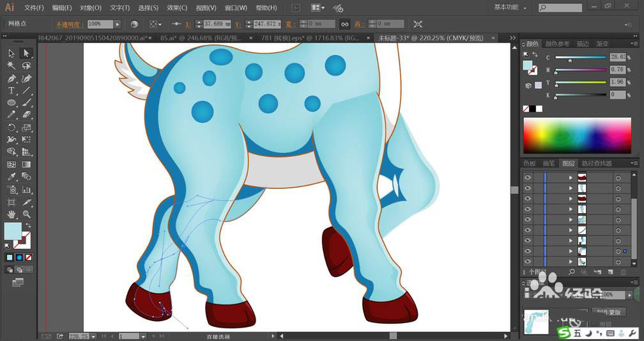Select the Pencil tool
644x341 pixels.
point(11,115)
